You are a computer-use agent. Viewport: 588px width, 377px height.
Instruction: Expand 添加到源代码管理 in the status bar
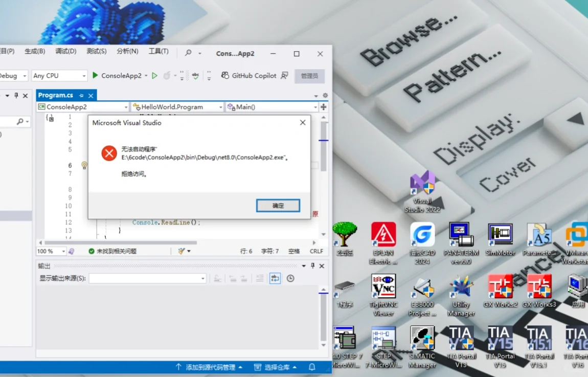coord(209,367)
